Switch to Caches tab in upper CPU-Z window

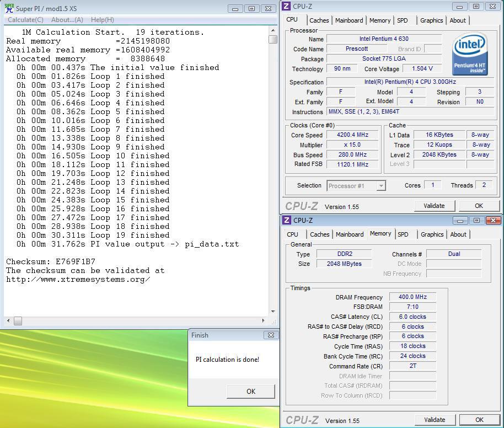[x=319, y=20]
